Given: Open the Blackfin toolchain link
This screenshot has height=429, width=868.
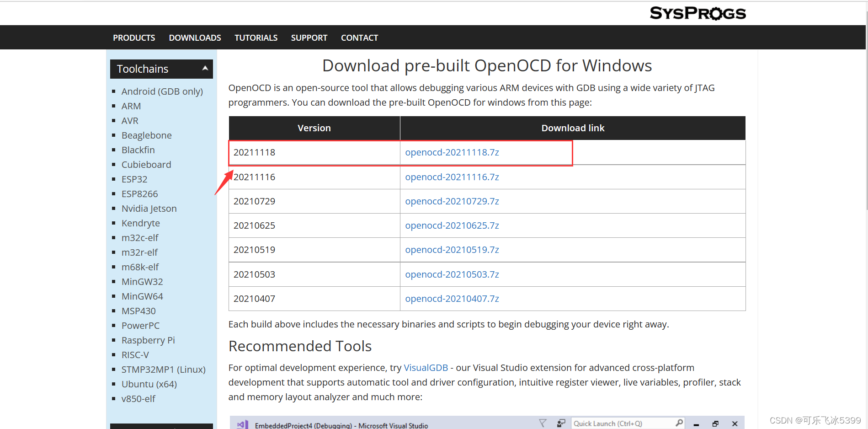Looking at the screenshot, I should (138, 150).
